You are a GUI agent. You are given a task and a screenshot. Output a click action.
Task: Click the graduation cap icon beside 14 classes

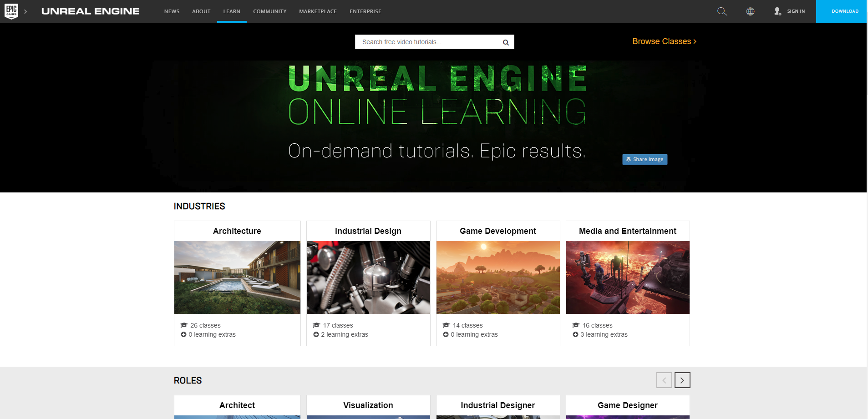click(x=446, y=325)
